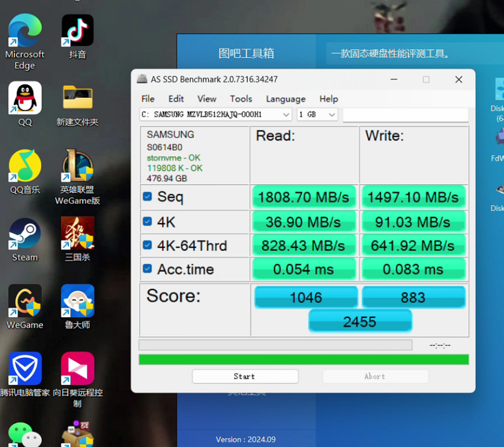Close the AS SSD Benchmark window
Viewport: 504px width, 447px height.
click(x=459, y=79)
